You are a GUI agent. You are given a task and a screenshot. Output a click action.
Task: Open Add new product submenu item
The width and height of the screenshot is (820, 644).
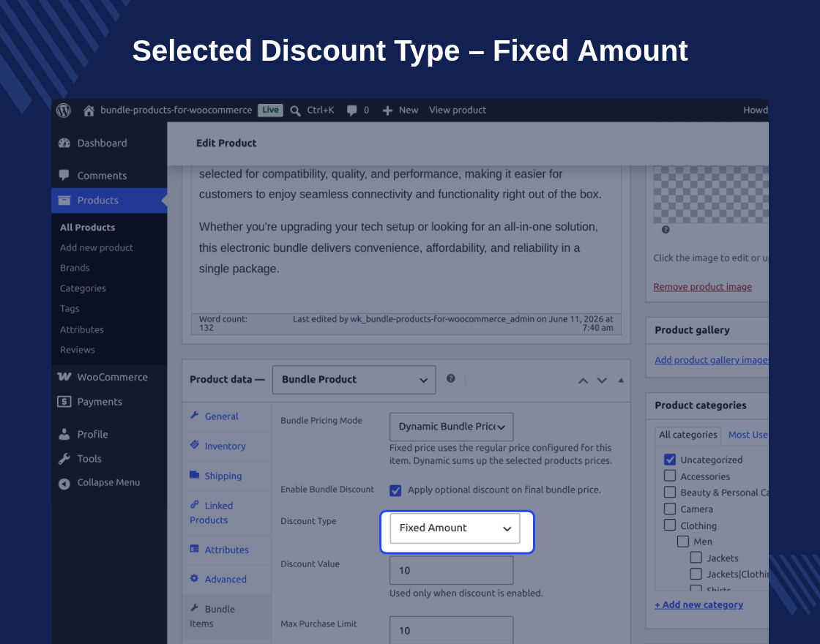(x=96, y=248)
